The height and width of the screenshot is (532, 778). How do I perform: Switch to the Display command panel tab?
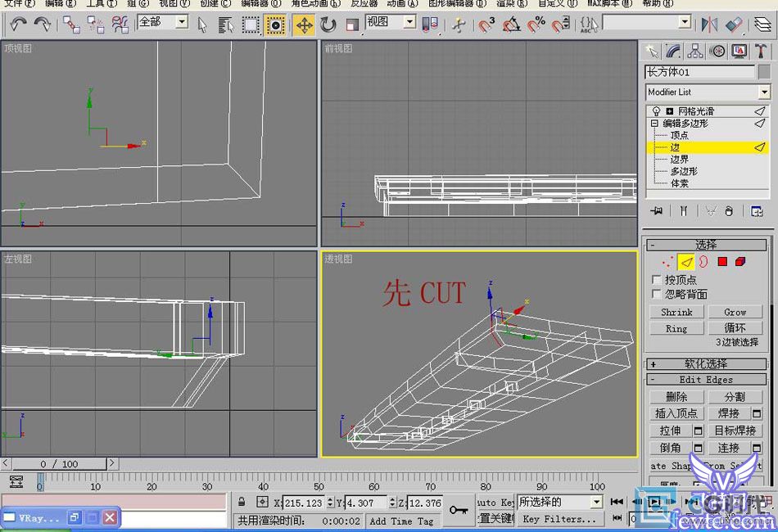click(739, 51)
